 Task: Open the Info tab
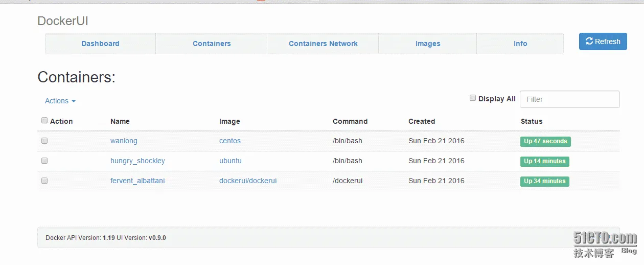[x=520, y=44]
